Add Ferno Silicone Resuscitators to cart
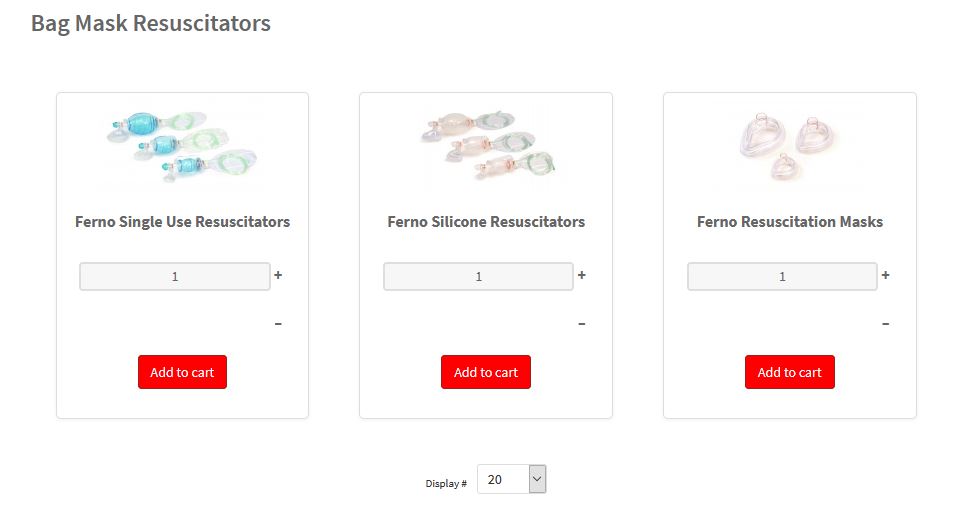 click(486, 372)
